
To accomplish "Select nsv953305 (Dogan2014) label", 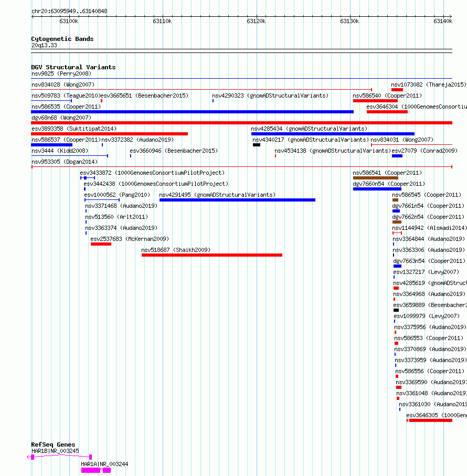I will 65,162.
